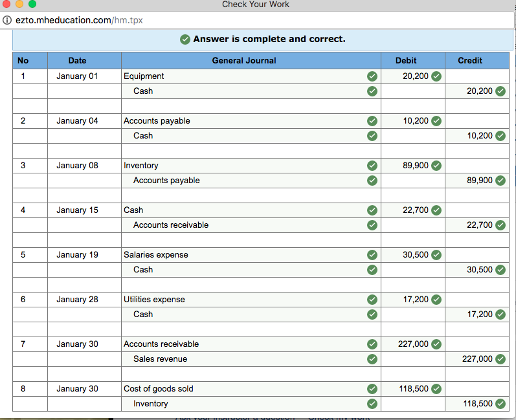Click the Credit column header
The height and width of the screenshot is (420, 516).
point(477,61)
